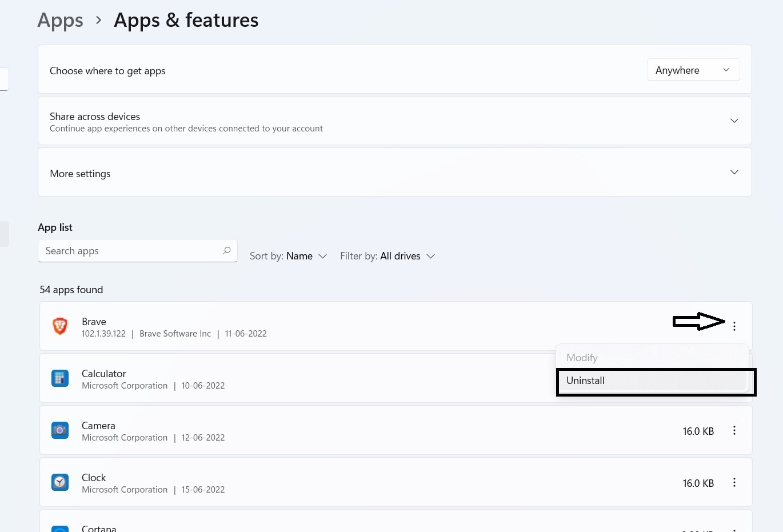
Task: Select Modify in the context menu
Action: click(582, 357)
